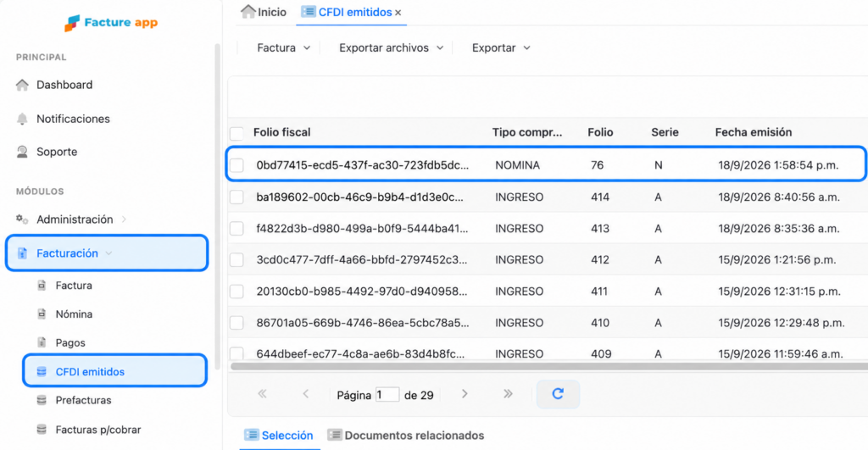Open Soporte via the headset icon
The height and width of the screenshot is (450, 868).
click(x=22, y=152)
